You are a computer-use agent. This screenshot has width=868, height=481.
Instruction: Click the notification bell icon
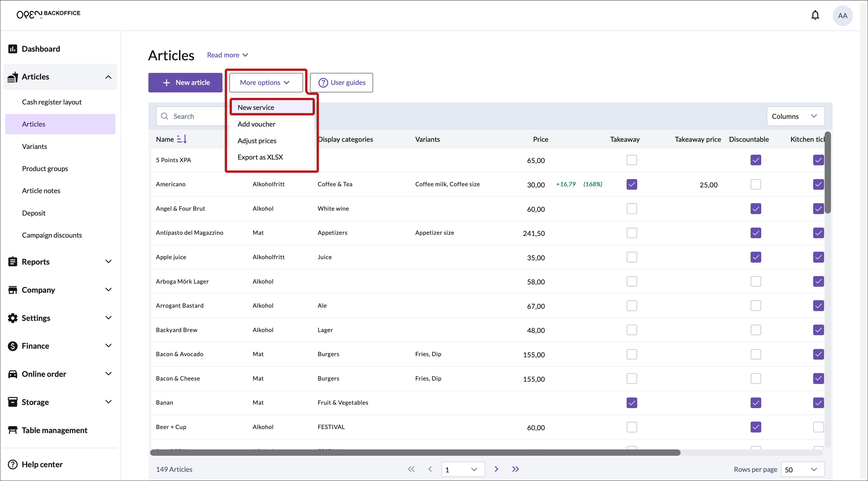tap(815, 15)
